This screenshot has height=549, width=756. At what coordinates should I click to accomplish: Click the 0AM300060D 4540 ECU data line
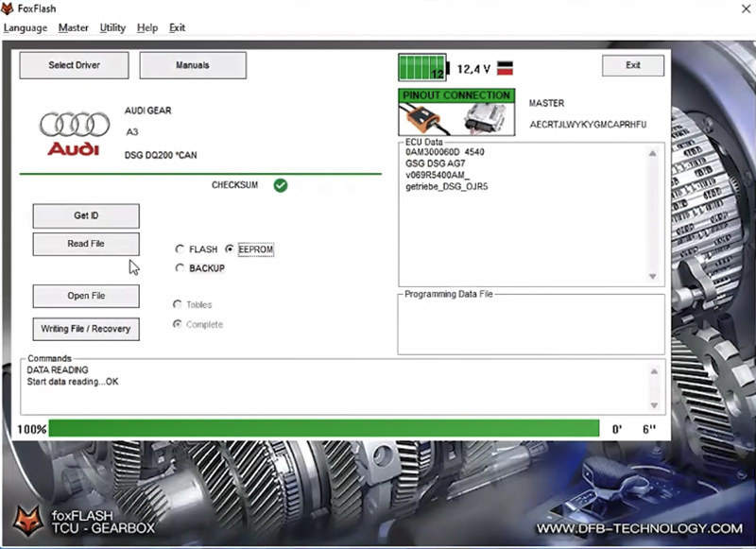pos(444,152)
